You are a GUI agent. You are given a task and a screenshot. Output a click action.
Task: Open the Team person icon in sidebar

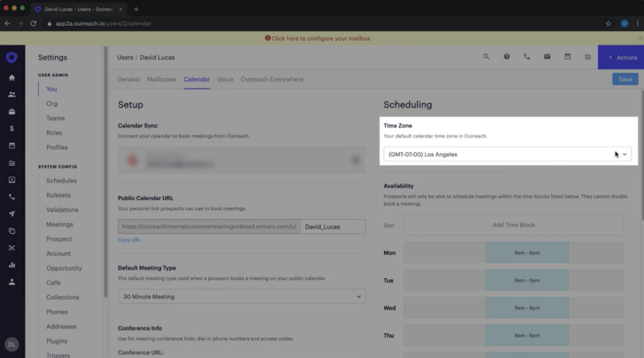12,282
